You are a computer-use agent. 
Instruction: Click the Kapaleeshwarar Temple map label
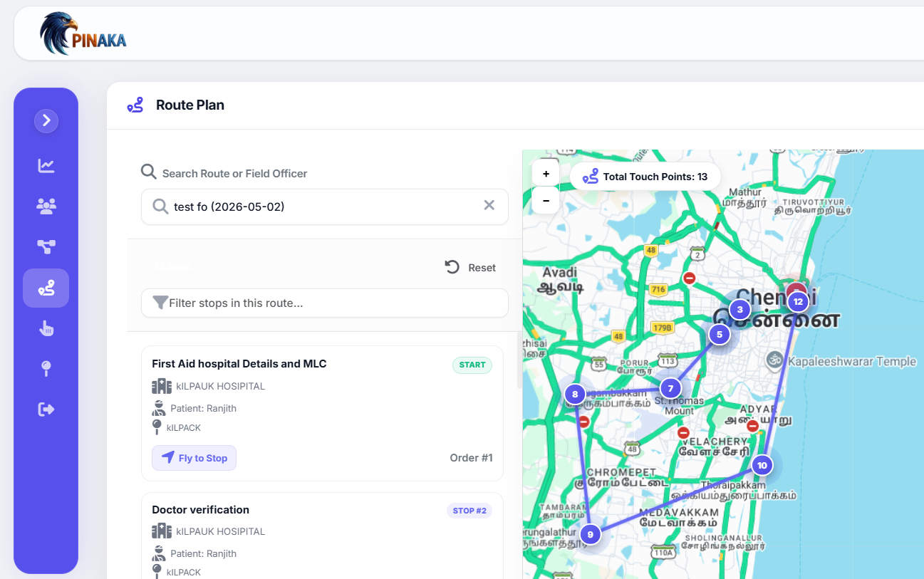click(x=852, y=361)
